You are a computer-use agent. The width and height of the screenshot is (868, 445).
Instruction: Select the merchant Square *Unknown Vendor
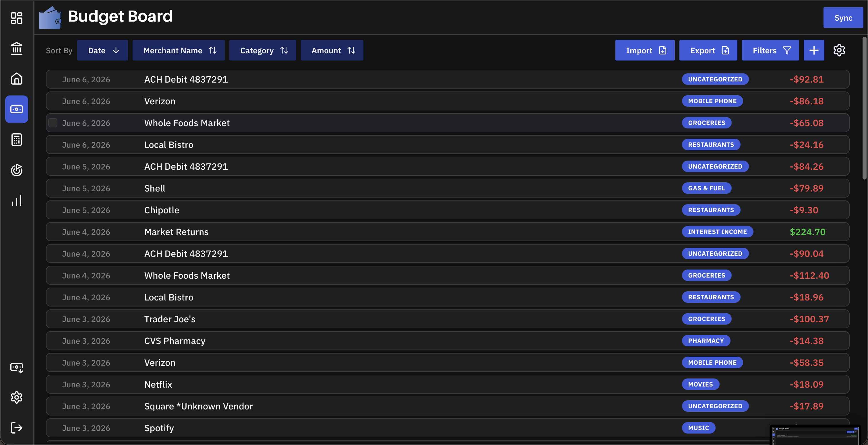click(198, 406)
